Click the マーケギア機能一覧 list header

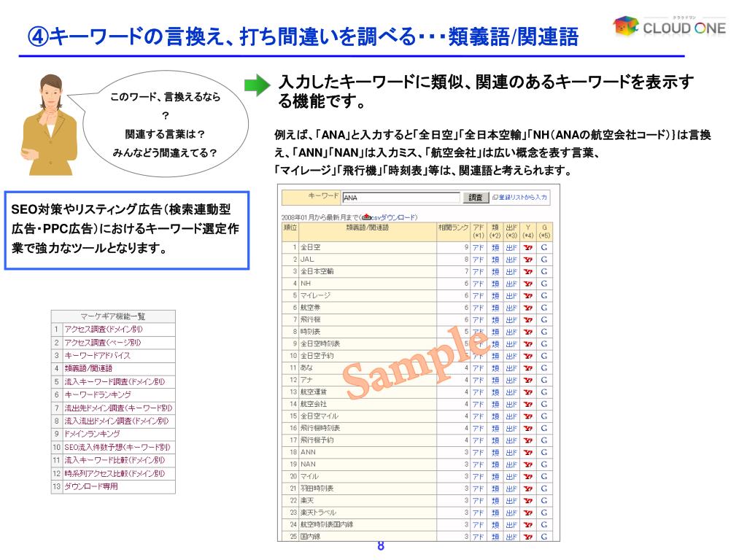click(113, 316)
